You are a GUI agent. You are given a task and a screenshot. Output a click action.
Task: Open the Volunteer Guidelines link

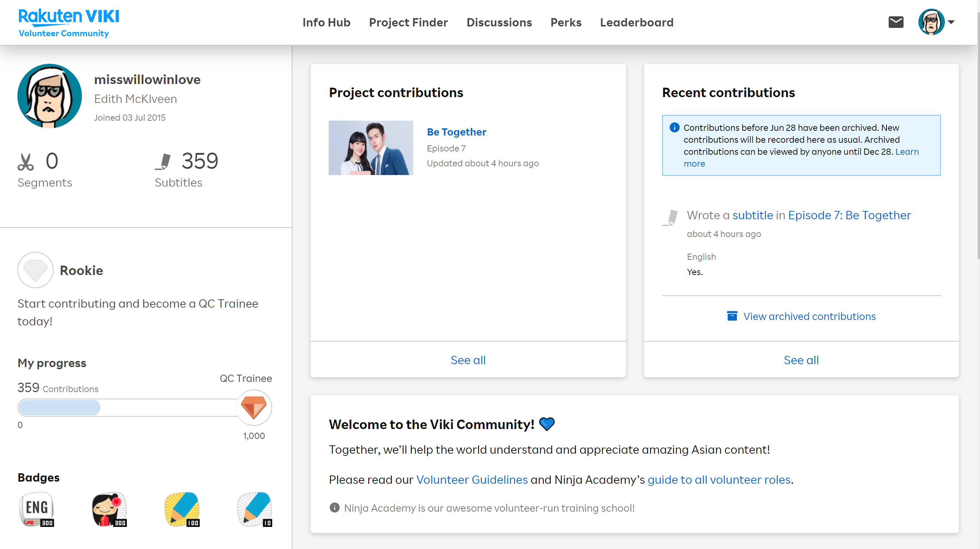472,480
